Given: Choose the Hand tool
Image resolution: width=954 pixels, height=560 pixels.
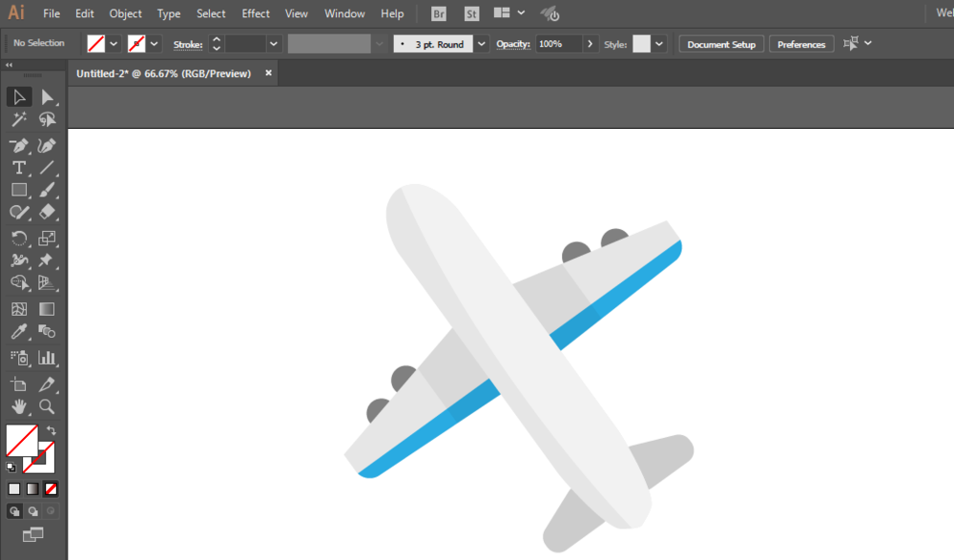Looking at the screenshot, I should [18, 406].
